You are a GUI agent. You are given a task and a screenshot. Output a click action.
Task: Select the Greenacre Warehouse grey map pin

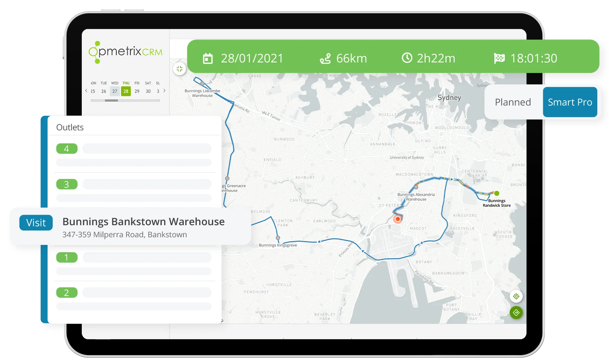click(x=227, y=178)
